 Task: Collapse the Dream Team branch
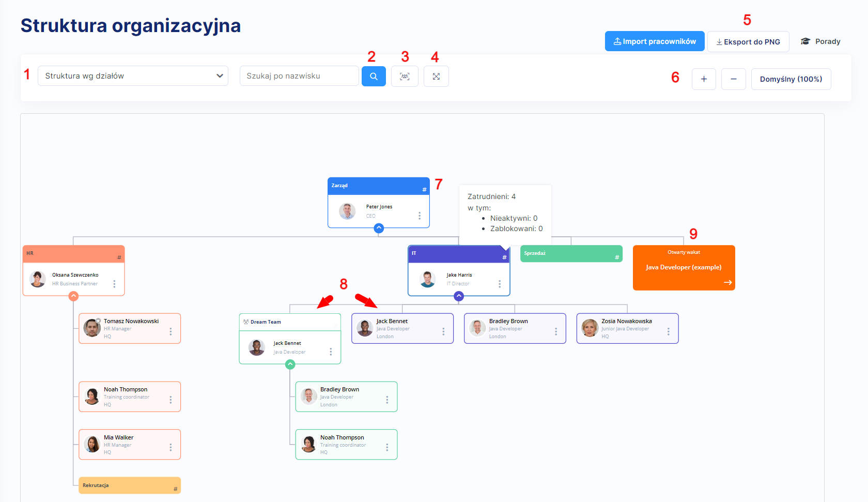click(x=290, y=364)
